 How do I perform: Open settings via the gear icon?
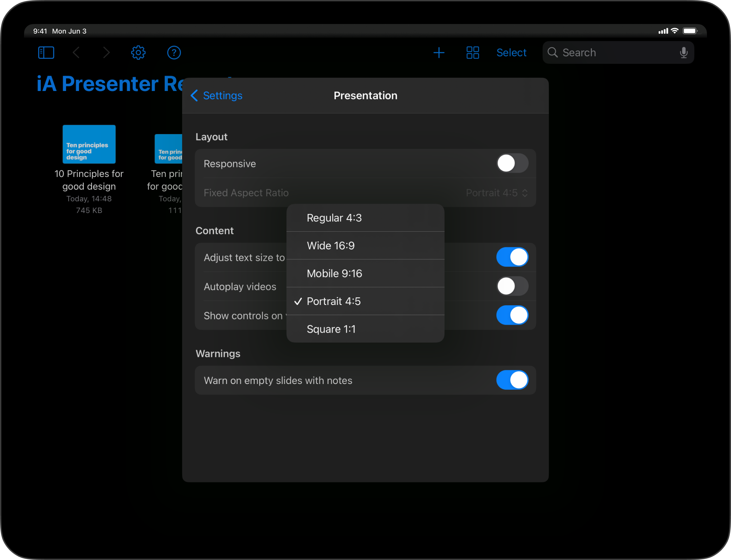pos(138,53)
